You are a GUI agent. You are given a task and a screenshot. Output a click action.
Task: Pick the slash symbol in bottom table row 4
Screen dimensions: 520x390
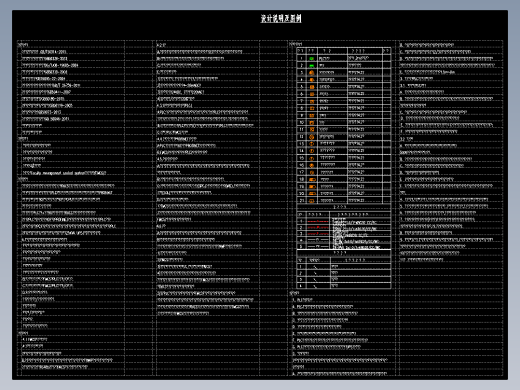click(315, 286)
